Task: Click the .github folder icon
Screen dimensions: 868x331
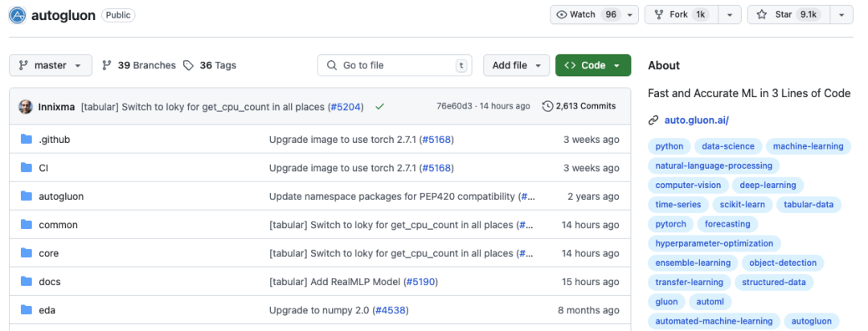Action: pos(26,139)
